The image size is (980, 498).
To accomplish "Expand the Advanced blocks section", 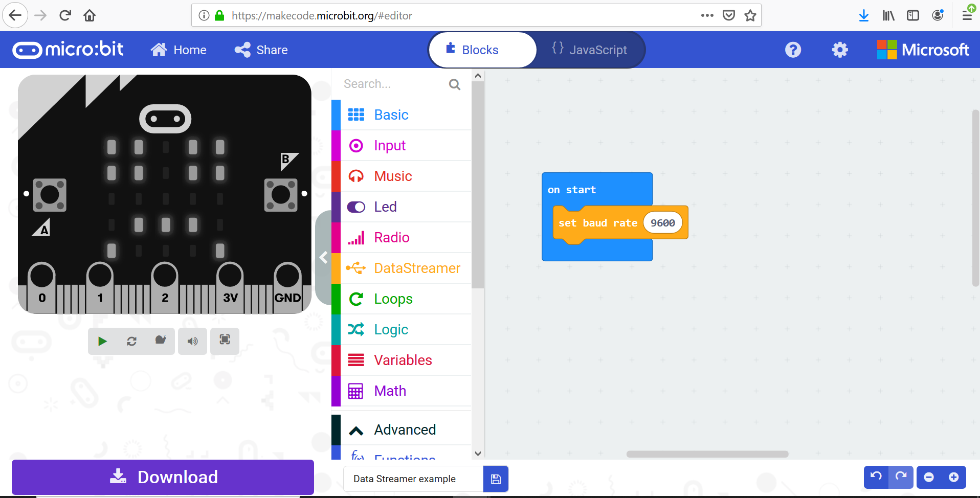I will (405, 429).
